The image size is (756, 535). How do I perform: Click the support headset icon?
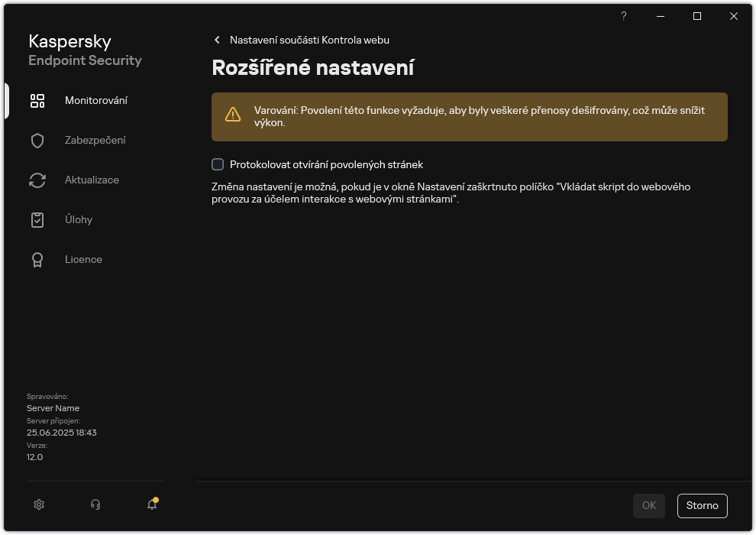[95, 504]
